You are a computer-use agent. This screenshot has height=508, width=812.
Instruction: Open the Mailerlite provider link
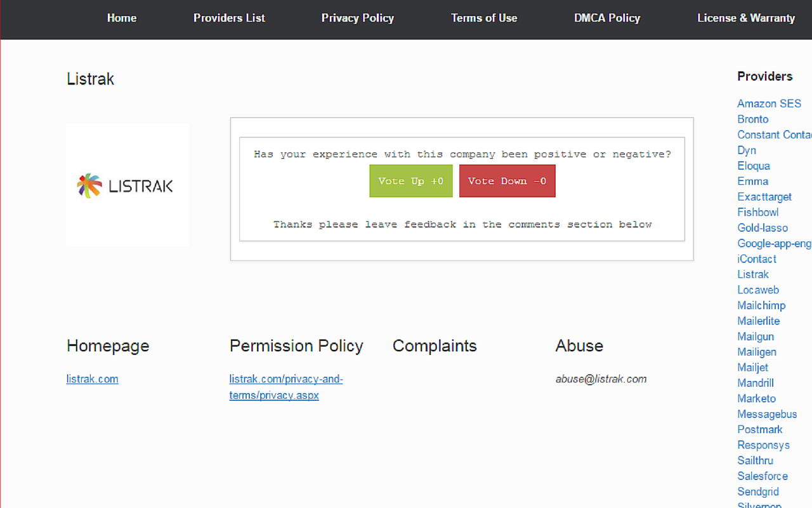click(x=759, y=321)
